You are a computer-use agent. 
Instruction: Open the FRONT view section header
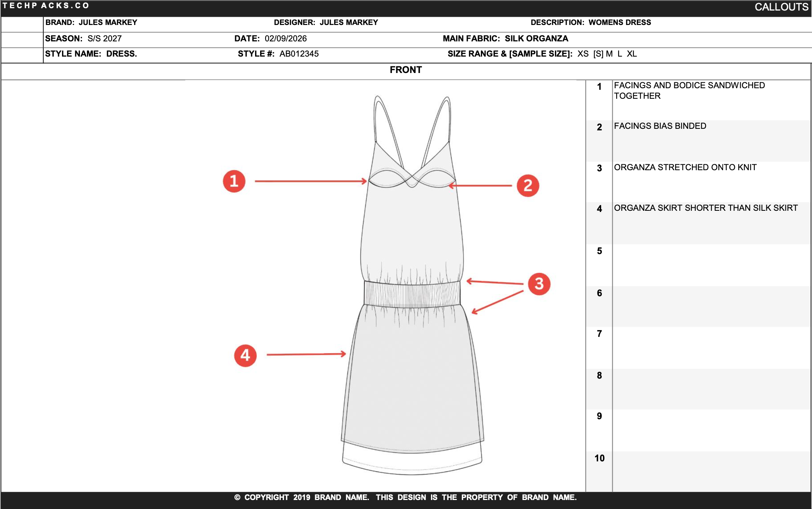tap(406, 70)
